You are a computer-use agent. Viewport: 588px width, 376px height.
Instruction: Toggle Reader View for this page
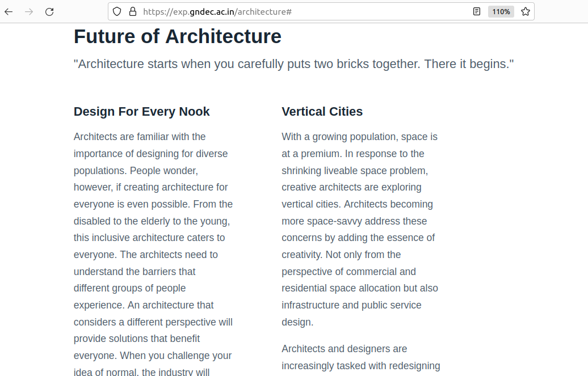click(x=477, y=11)
